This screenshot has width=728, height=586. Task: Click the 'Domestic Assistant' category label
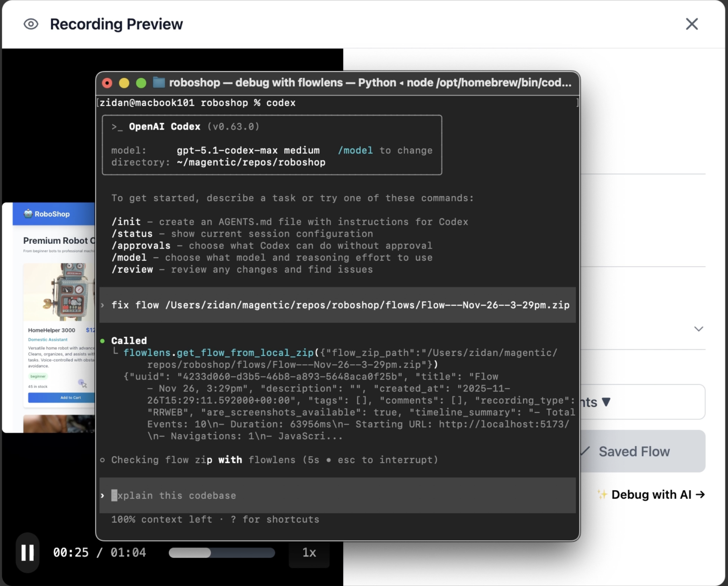pos(48,339)
